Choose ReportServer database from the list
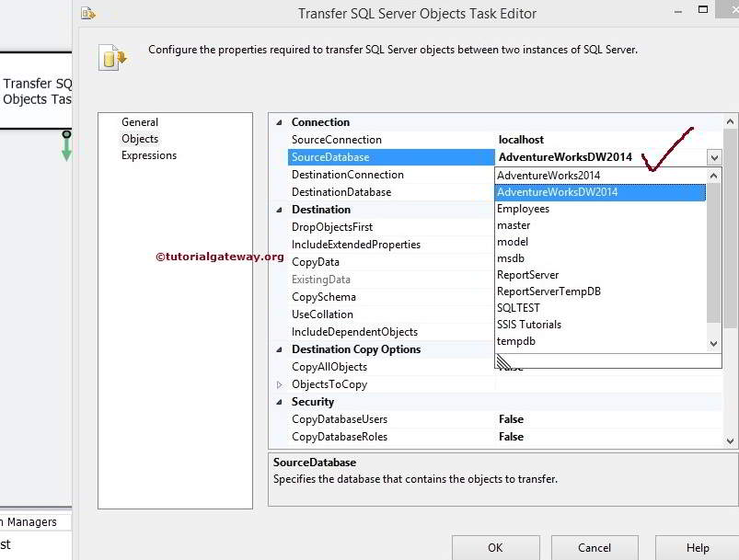Image resolution: width=739 pixels, height=560 pixels. 600,275
